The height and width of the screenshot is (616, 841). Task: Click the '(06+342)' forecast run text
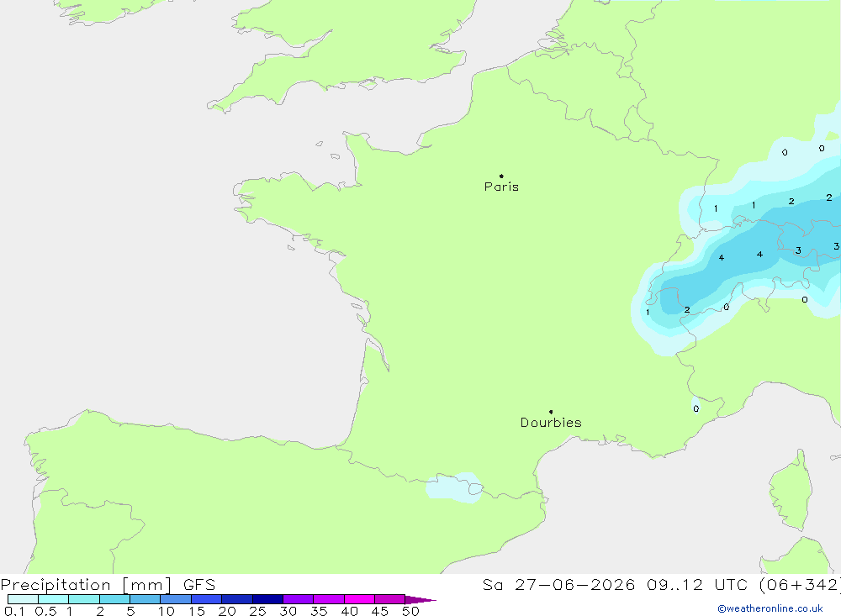point(800,585)
